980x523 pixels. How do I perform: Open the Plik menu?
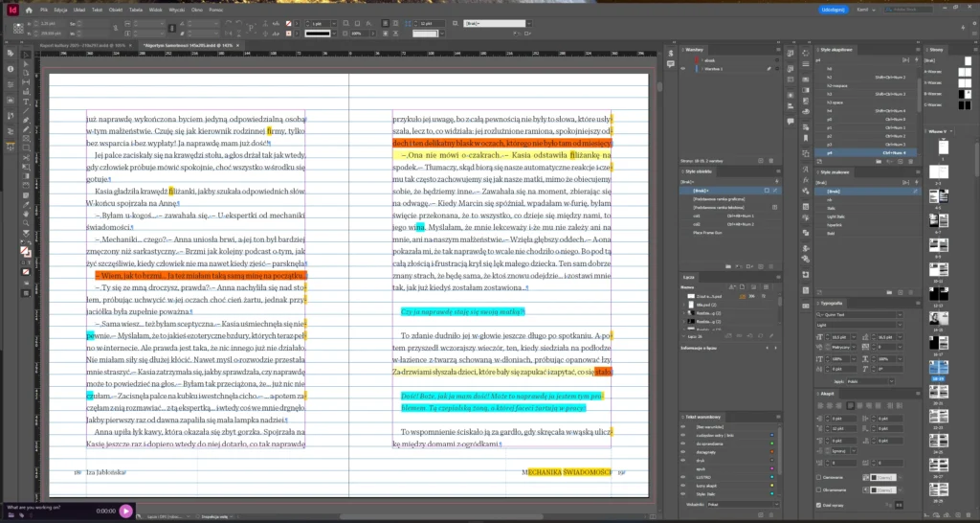[x=44, y=10]
